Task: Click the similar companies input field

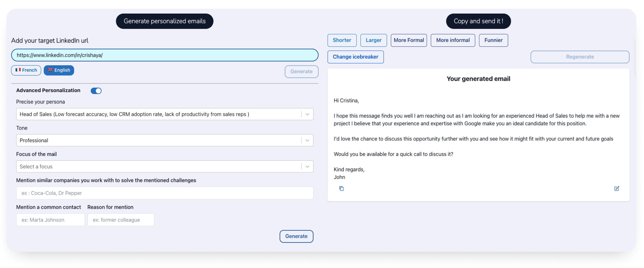Action: click(x=164, y=193)
